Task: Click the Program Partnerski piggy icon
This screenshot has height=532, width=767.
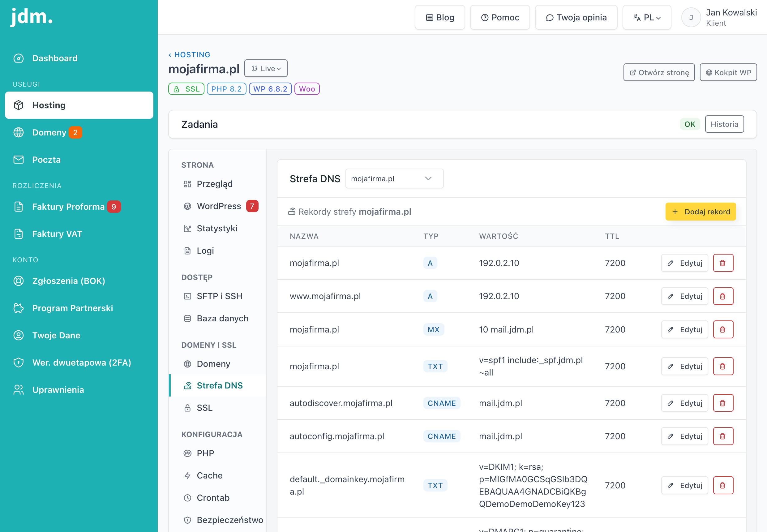Action: point(19,308)
